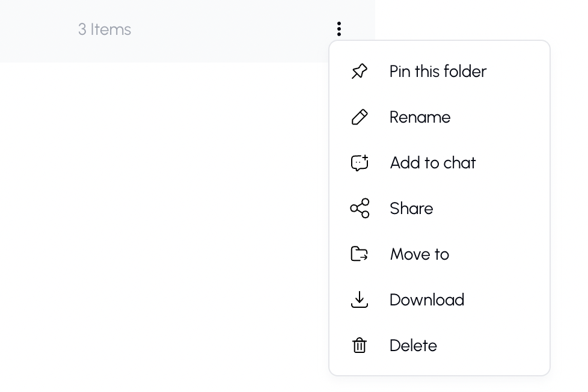Image resolution: width=588 pixels, height=392 pixels.
Task: Select Delete to remove the folder
Action: coord(413,345)
